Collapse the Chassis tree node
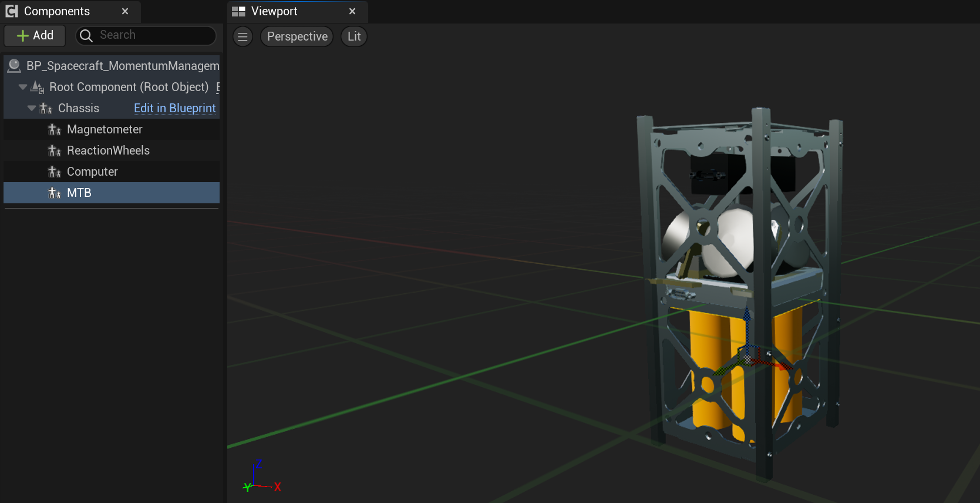The width and height of the screenshot is (980, 503). 32,108
